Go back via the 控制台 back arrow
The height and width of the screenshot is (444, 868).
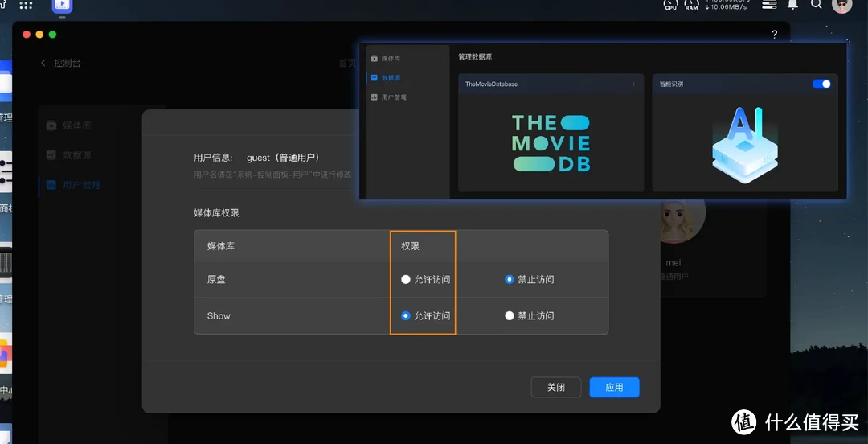(x=43, y=64)
